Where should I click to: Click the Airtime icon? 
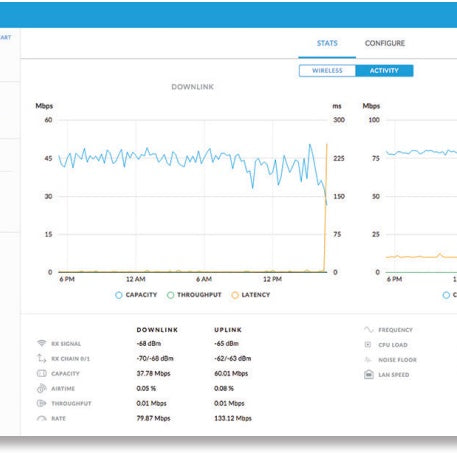[41, 388]
